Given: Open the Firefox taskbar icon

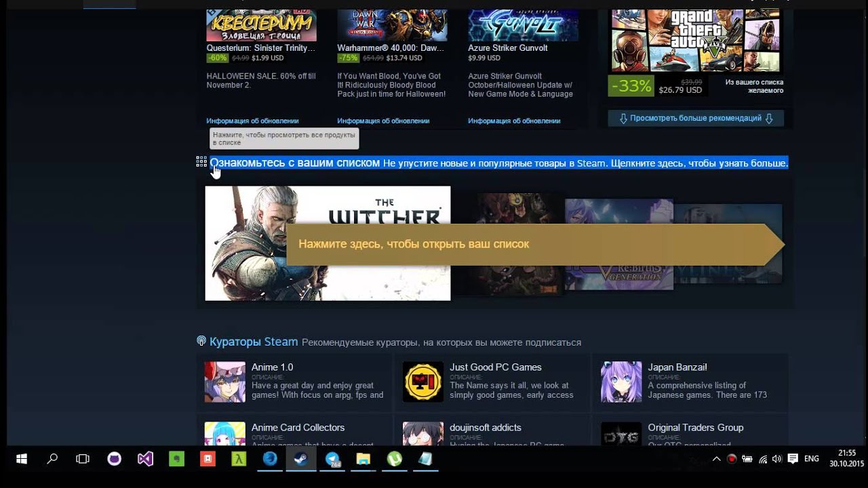Looking at the screenshot, I should [x=270, y=459].
